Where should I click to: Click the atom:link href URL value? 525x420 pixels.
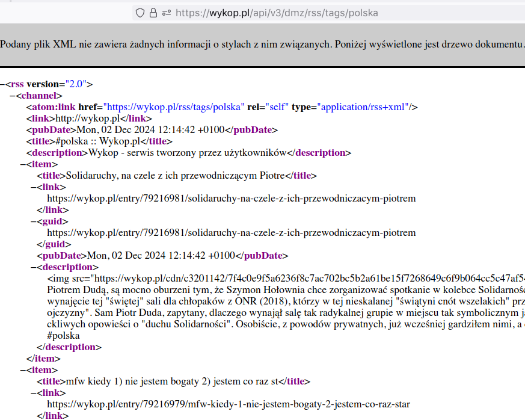[x=175, y=107]
